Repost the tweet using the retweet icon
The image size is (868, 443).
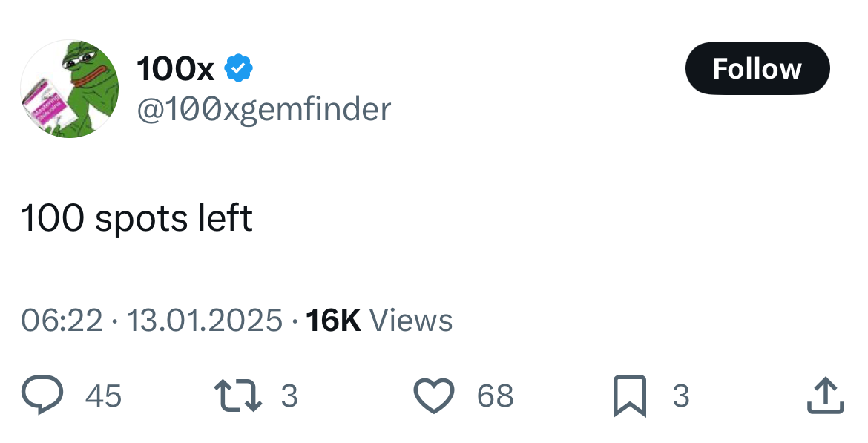[237, 396]
